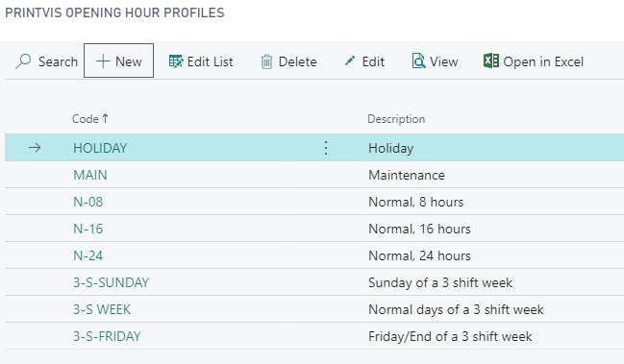
Task: Open the MAIN code link
Action: point(90,175)
